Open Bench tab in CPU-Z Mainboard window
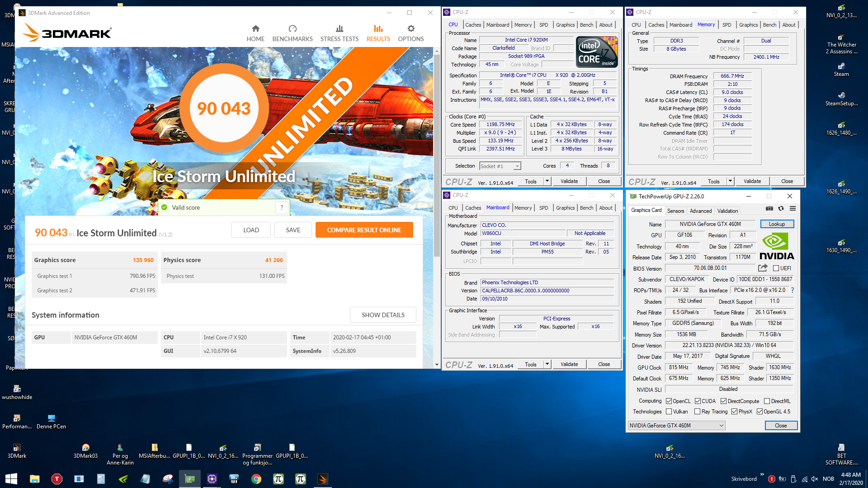868x488 pixels. 586,208
